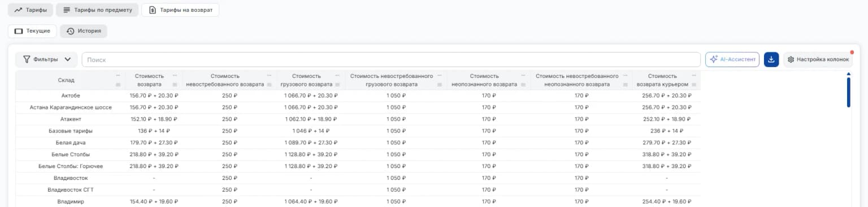The width and height of the screenshot is (868, 207).
Task: Click 179.70 ₽ + 27.30 ₽ for Белая дача
Action: [x=154, y=143]
